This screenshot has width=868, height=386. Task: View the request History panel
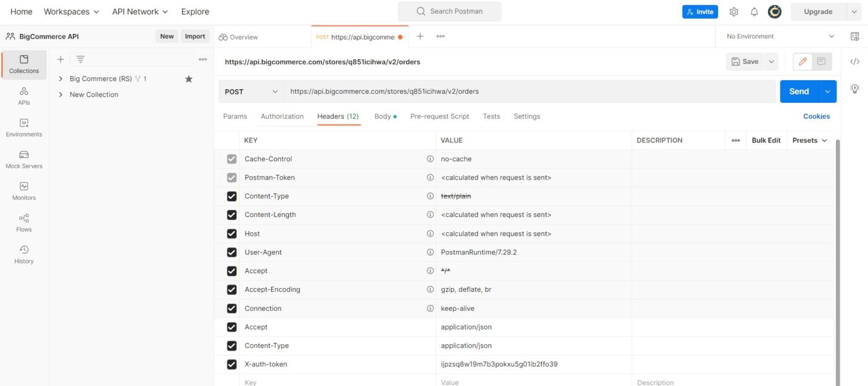23,254
